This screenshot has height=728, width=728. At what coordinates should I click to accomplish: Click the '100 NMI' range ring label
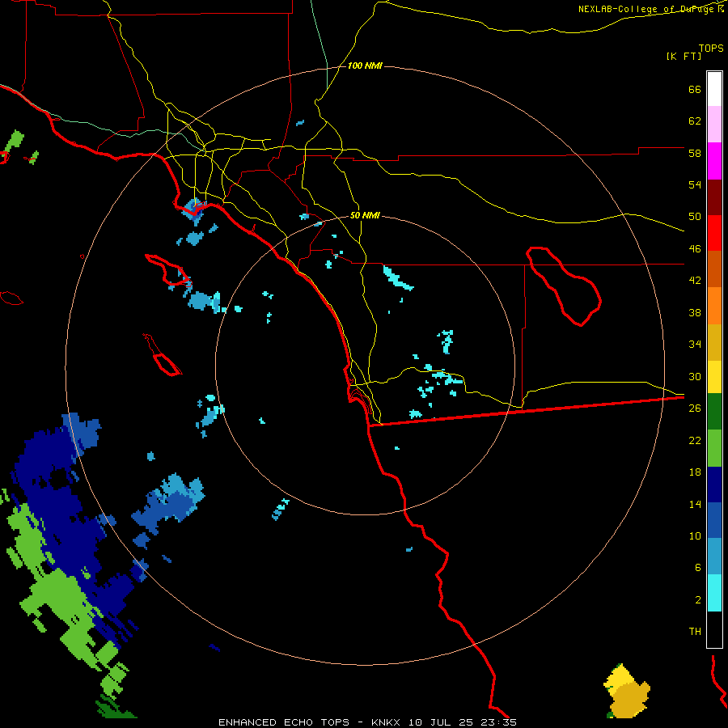[365, 66]
